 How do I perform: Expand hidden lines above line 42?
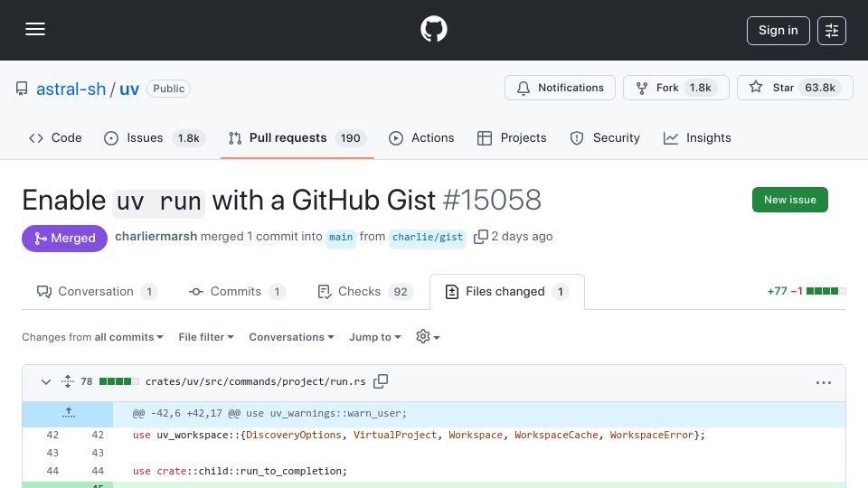tap(68, 413)
